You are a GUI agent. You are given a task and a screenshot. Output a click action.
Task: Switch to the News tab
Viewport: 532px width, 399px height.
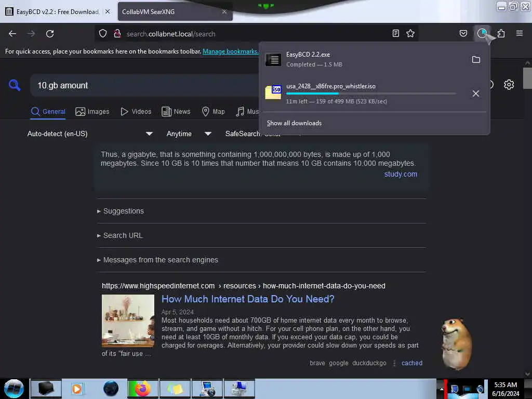(x=176, y=112)
